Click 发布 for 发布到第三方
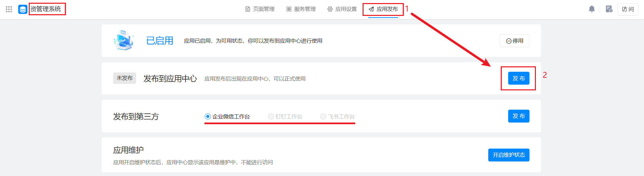 519,116
